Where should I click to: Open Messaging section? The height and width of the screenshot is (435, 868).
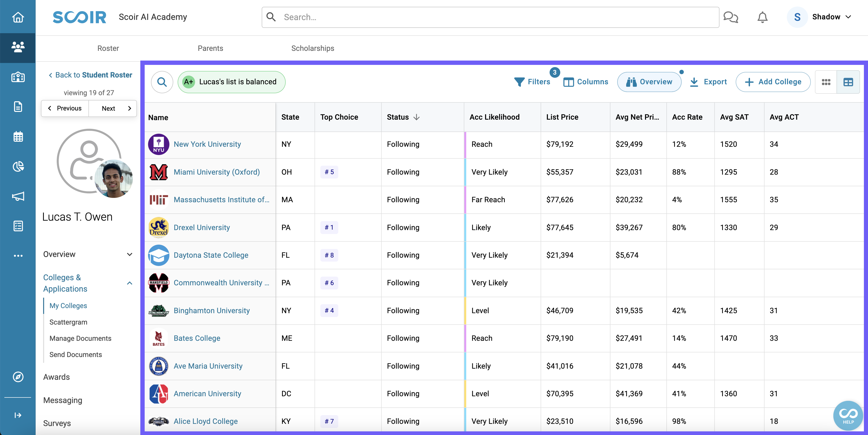click(63, 400)
